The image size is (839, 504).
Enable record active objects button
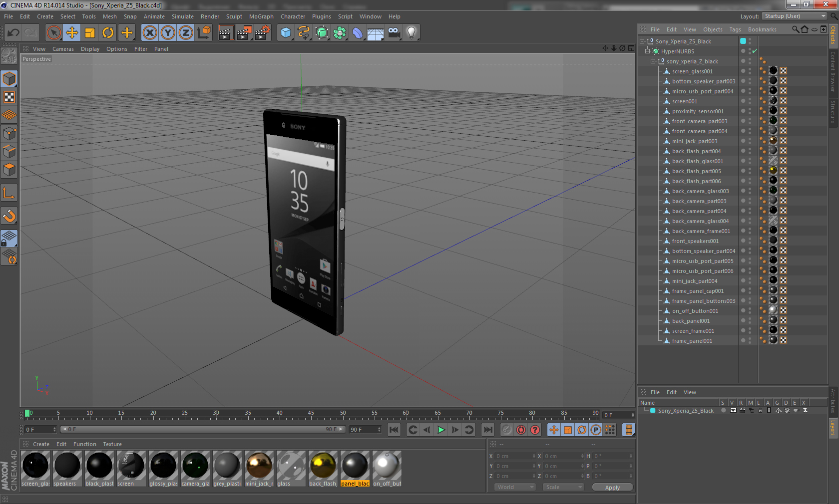click(x=507, y=430)
